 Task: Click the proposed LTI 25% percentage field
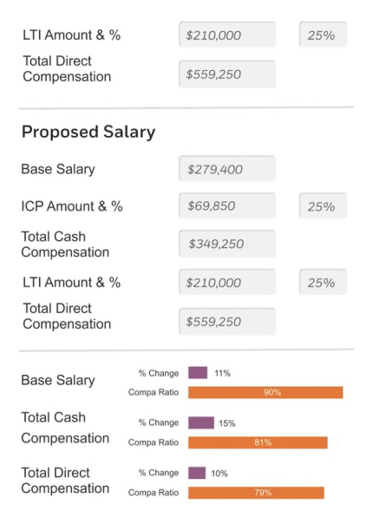click(323, 282)
